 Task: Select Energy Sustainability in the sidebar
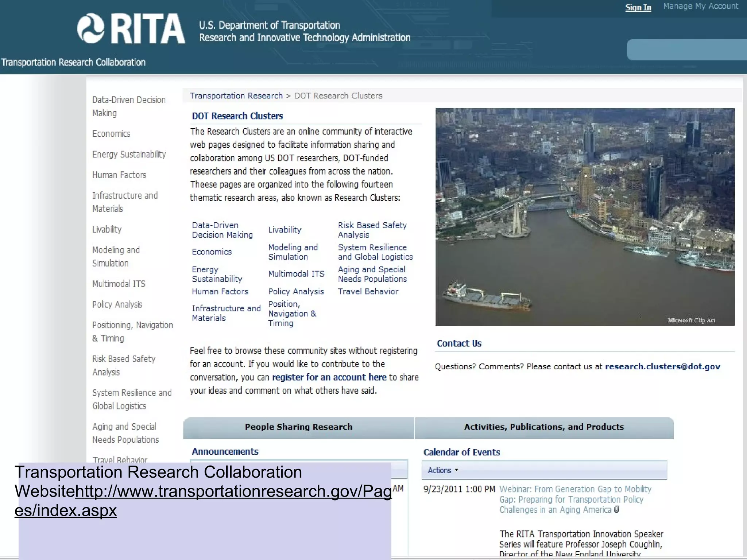(129, 154)
